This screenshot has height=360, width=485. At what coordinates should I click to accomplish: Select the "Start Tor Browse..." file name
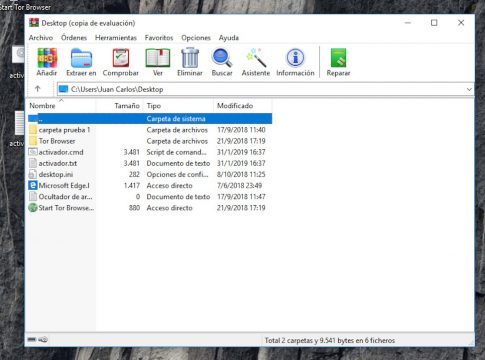pyautogui.click(x=66, y=208)
